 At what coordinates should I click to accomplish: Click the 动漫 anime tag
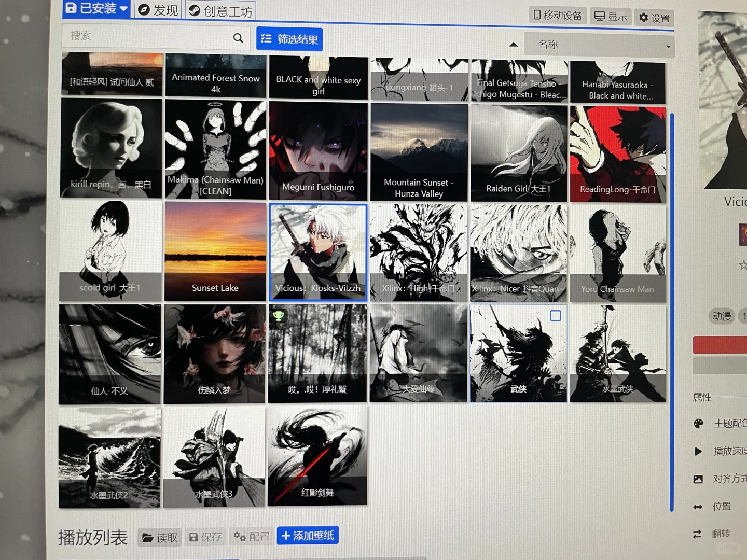(x=722, y=316)
